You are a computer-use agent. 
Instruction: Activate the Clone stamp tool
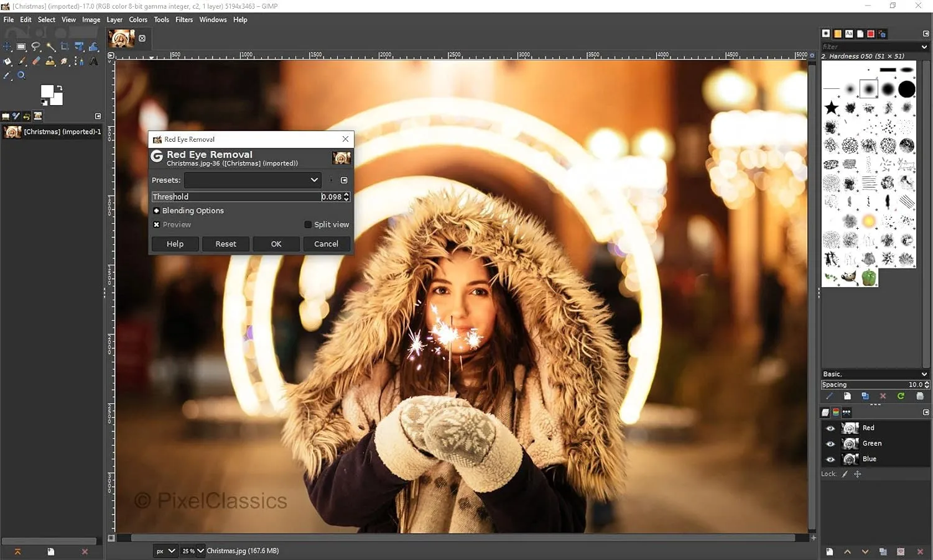point(50,61)
